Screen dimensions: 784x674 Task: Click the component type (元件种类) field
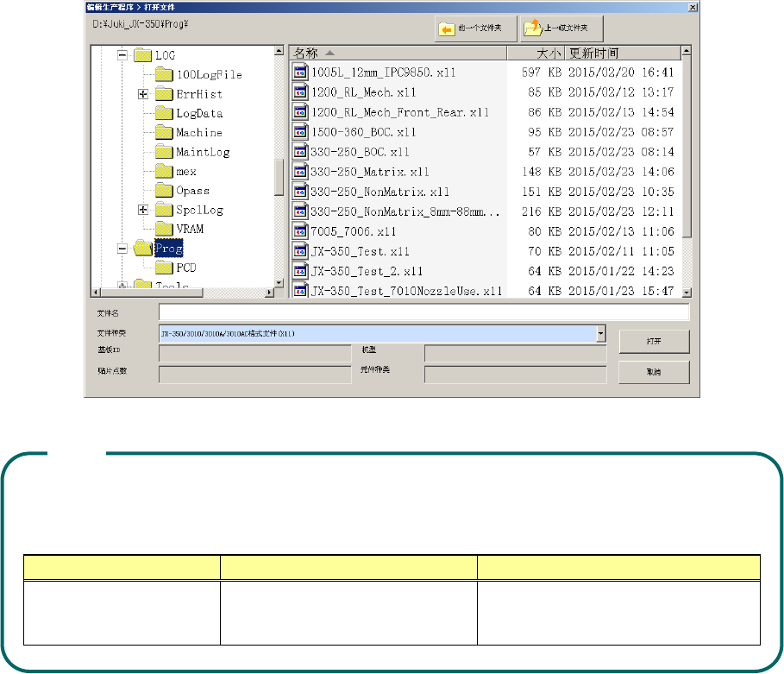(x=516, y=375)
